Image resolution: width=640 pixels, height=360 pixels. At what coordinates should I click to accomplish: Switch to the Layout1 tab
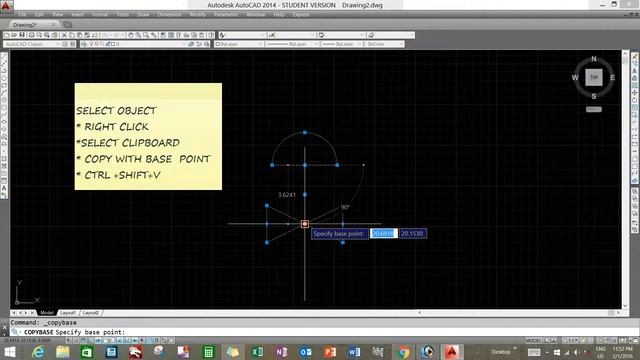pyautogui.click(x=68, y=313)
